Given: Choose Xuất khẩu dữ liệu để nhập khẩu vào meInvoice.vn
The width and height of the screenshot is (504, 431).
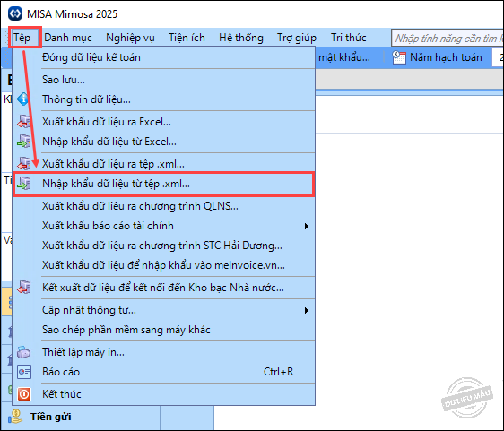Looking at the screenshot, I should pyautogui.click(x=163, y=265).
